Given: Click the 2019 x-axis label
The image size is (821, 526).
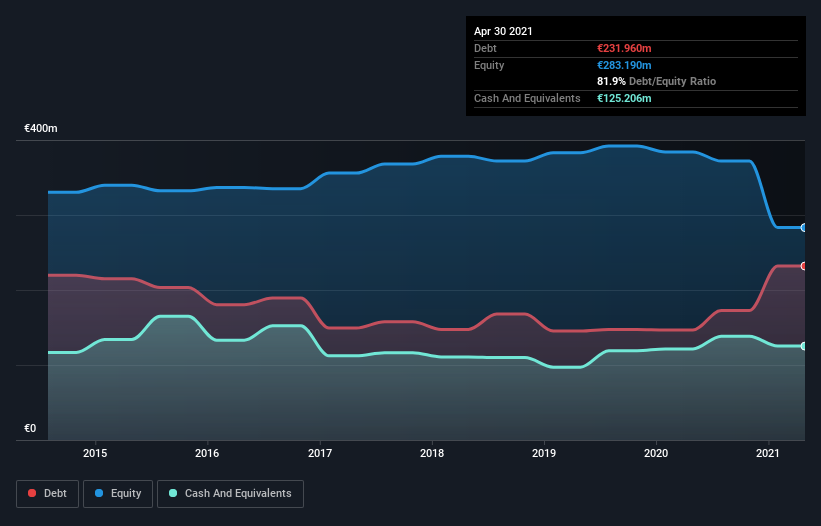Looking at the screenshot, I should pos(544,453).
